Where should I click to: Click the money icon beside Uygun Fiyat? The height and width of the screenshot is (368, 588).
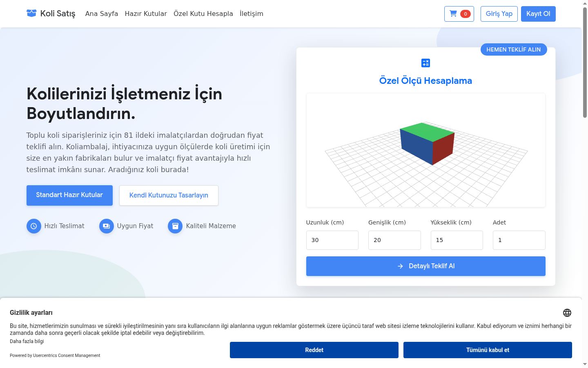pos(107,226)
